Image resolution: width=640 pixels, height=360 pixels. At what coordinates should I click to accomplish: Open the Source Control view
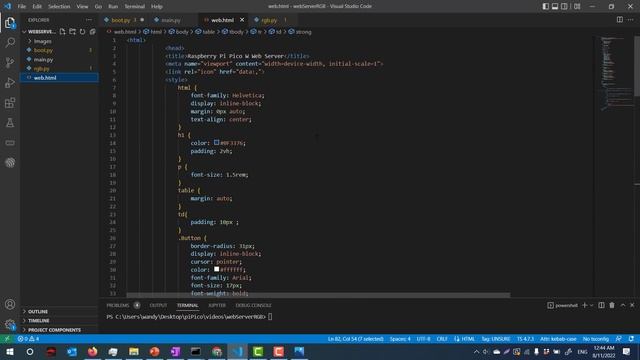pos(10,62)
